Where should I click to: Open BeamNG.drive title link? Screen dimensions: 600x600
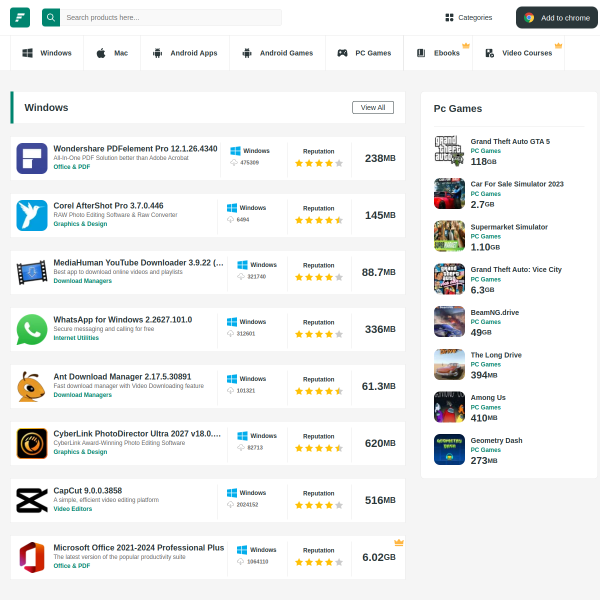pyautogui.click(x=495, y=312)
